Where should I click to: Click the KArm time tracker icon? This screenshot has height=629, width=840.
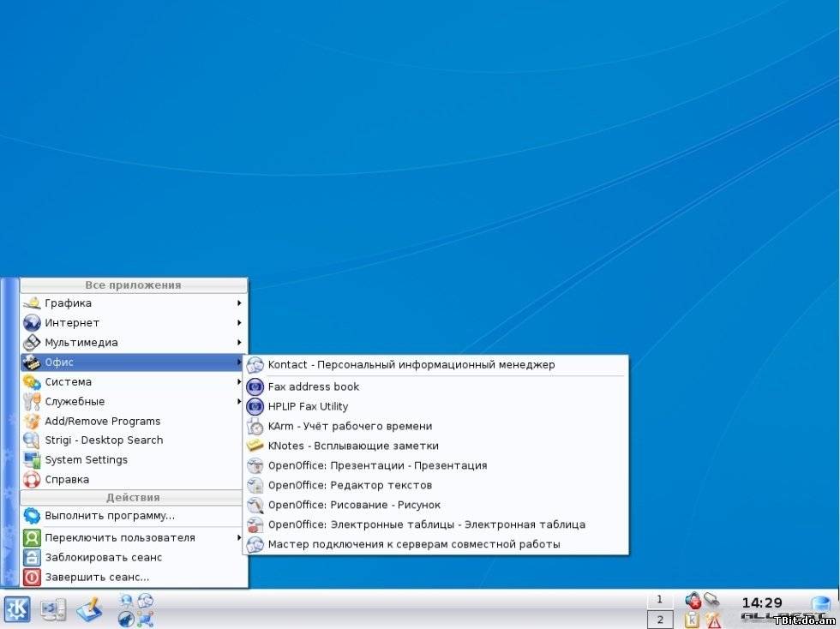click(x=255, y=427)
